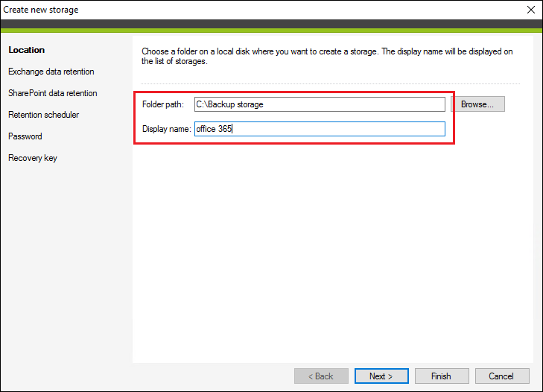The width and height of the screenshot is (543, 392).
Task: Open the Retention scheduler step
Action: pos(44,115)
